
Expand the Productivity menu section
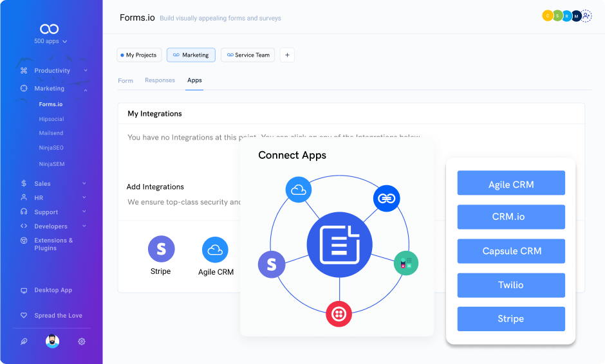(52, 71)
